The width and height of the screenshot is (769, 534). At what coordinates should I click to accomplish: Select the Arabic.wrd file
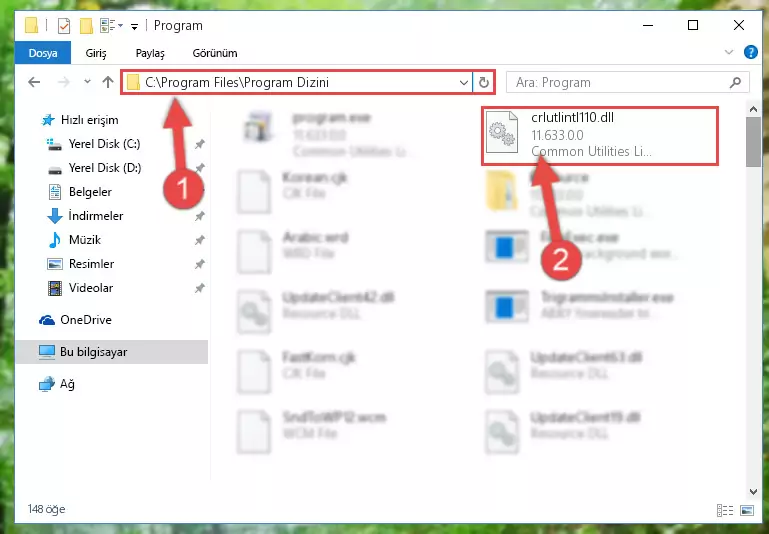pos(294,252)
